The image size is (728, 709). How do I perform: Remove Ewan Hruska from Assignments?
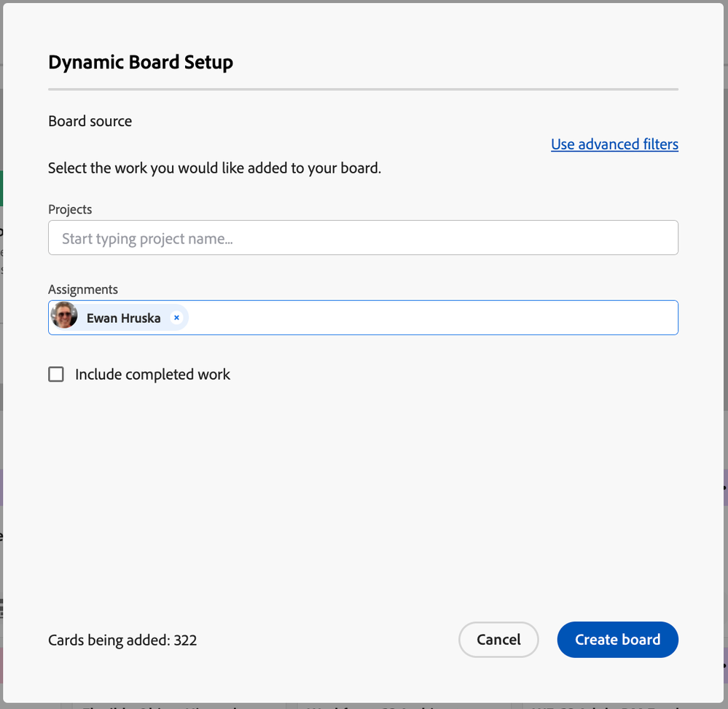click(x=176, y=318)
